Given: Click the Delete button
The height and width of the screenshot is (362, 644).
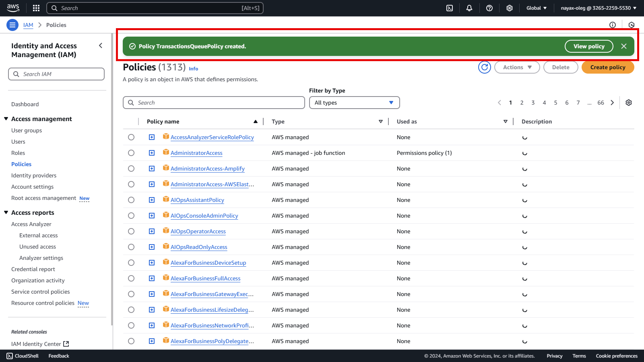Looking at the screenshot, I should tap(561, 67).
